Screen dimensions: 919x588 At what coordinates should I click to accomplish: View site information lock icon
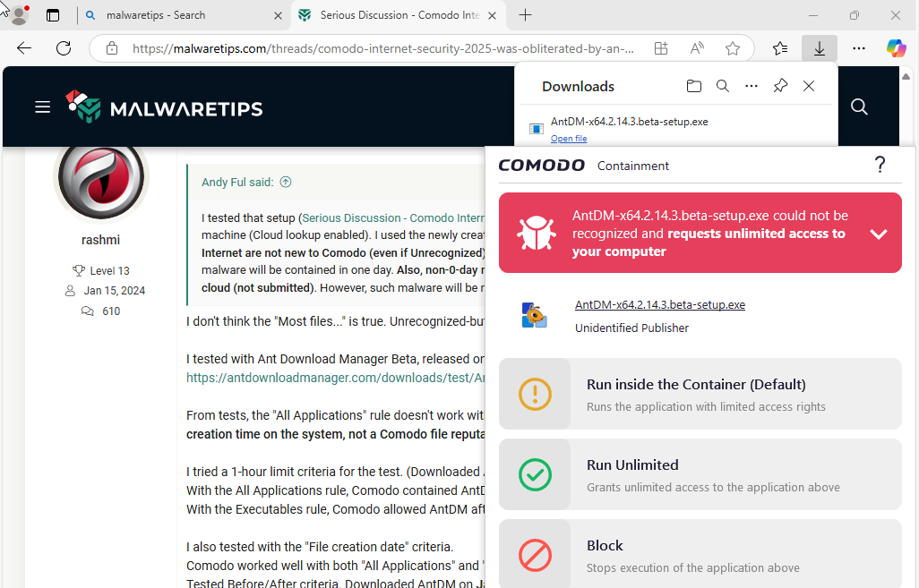tap(112, 48)
